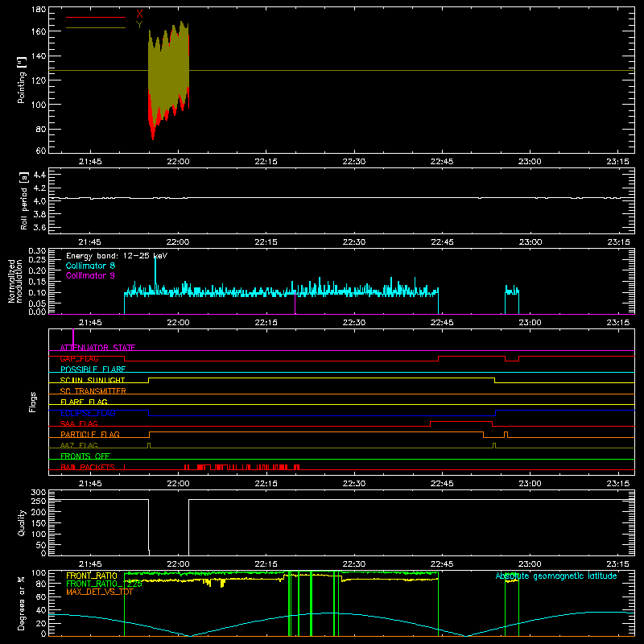Click the 0.30 tick on modulation axis
644x644 pixels.
(x=37, y=251)
